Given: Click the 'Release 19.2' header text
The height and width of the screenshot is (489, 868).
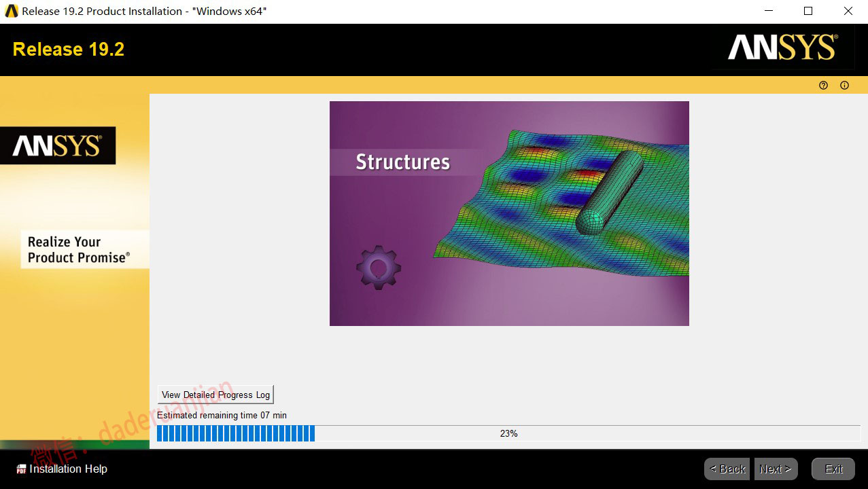Looking at the screenshot, I should click(x=69, y=50).
